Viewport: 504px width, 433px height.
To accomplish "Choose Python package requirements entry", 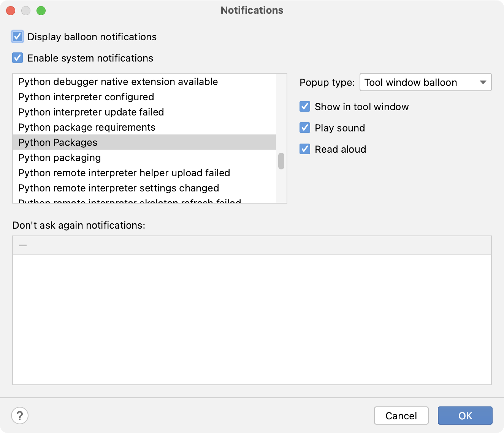I will point(87,127).
